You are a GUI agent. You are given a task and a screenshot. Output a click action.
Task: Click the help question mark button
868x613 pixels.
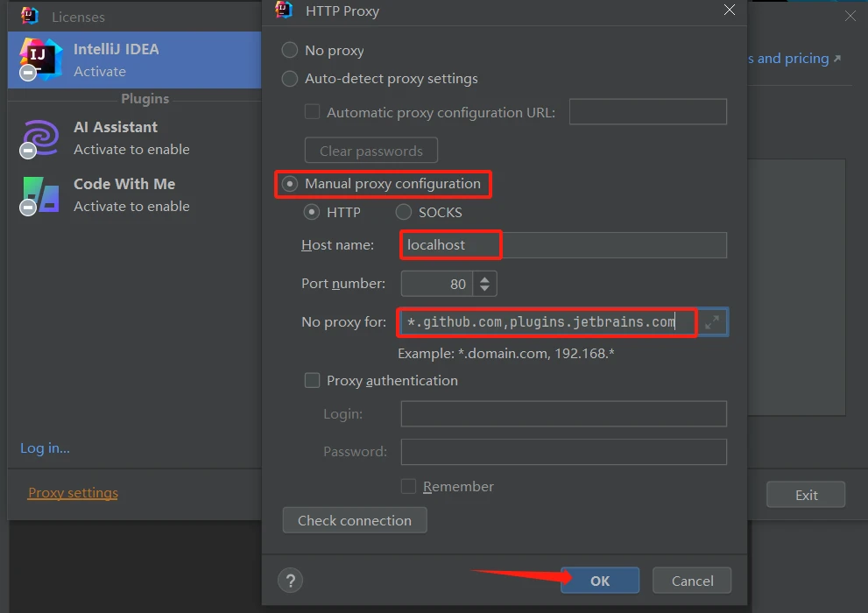[x=290, y=581]
